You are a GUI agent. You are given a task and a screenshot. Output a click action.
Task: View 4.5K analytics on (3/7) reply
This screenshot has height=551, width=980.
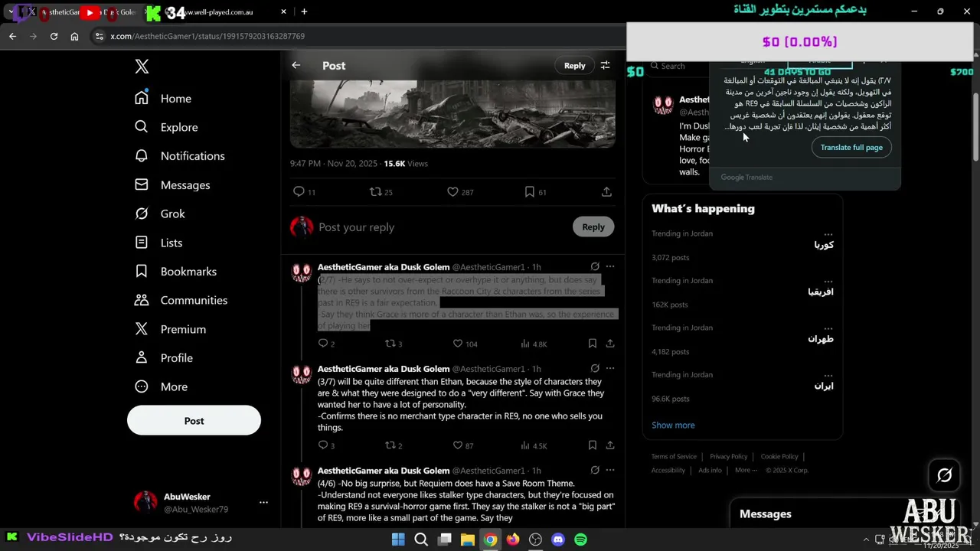(x=534, y=445)
